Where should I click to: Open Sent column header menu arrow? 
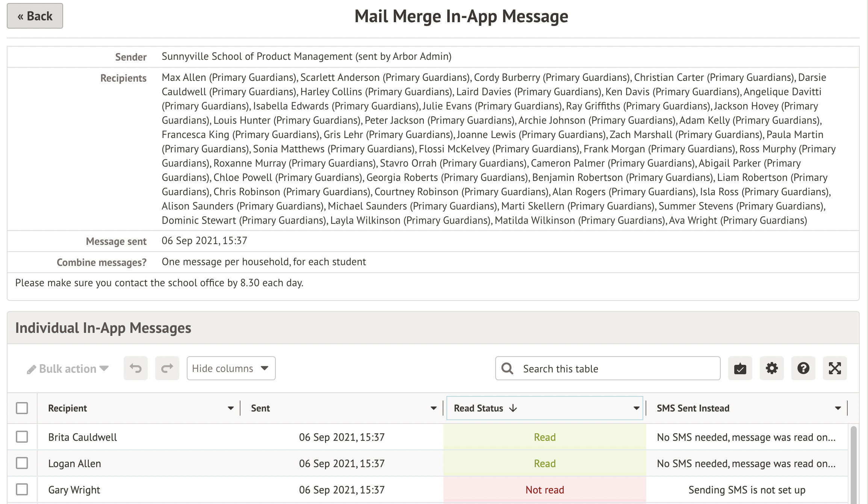point(433,408)
